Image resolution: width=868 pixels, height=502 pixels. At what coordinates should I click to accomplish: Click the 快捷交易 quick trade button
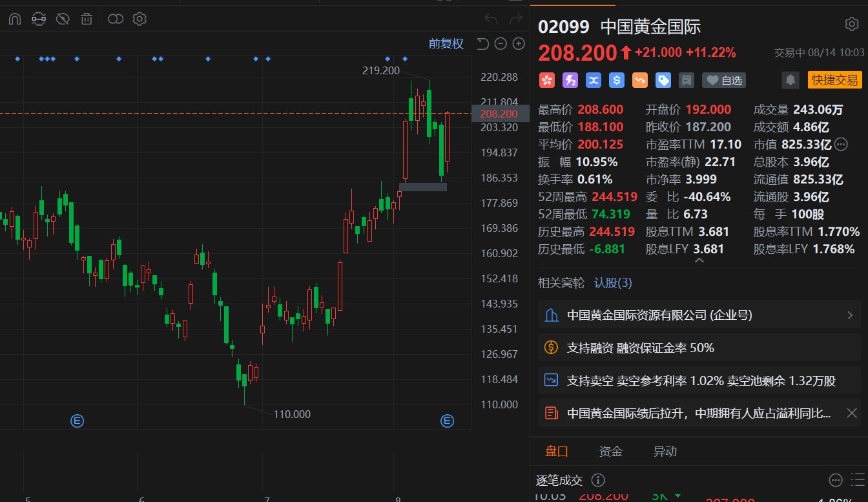(x=835, y=80)
